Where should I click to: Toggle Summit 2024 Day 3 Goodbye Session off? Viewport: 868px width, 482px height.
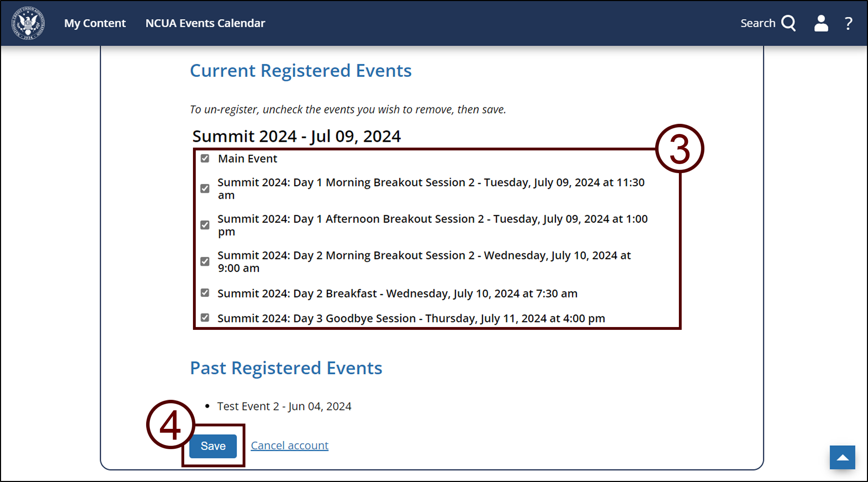[x=206, y=318]
